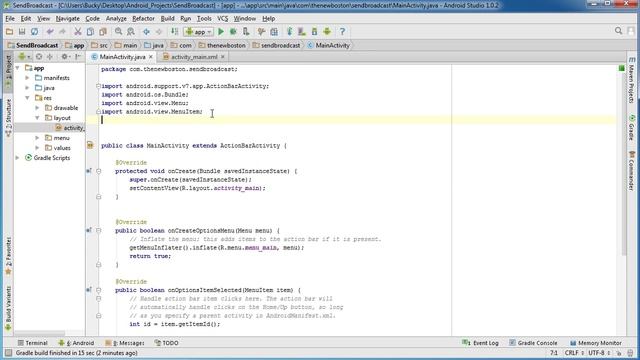Click the Copy toolbar icon
Screen dimensions: 640x360
tap(90, 31)
